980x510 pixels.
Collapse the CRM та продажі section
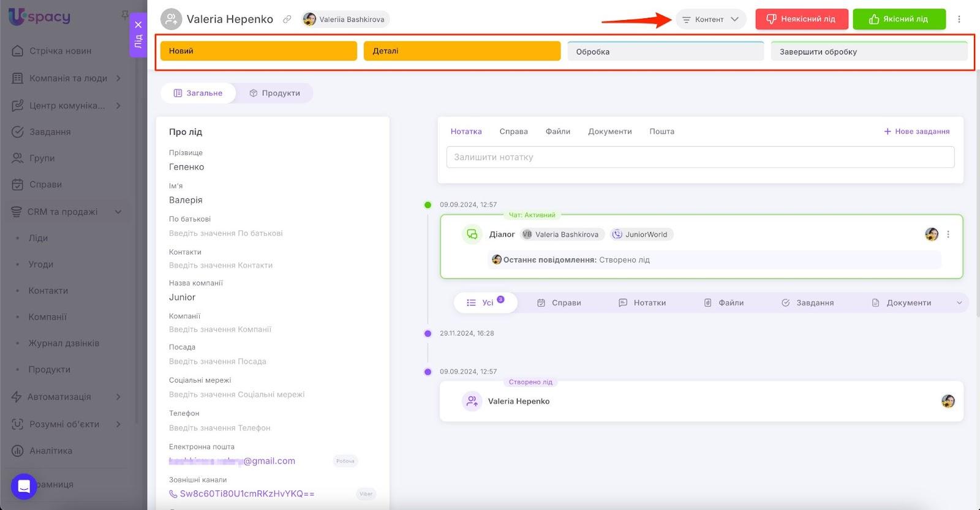pyautogui.click(x=118, y=212)
